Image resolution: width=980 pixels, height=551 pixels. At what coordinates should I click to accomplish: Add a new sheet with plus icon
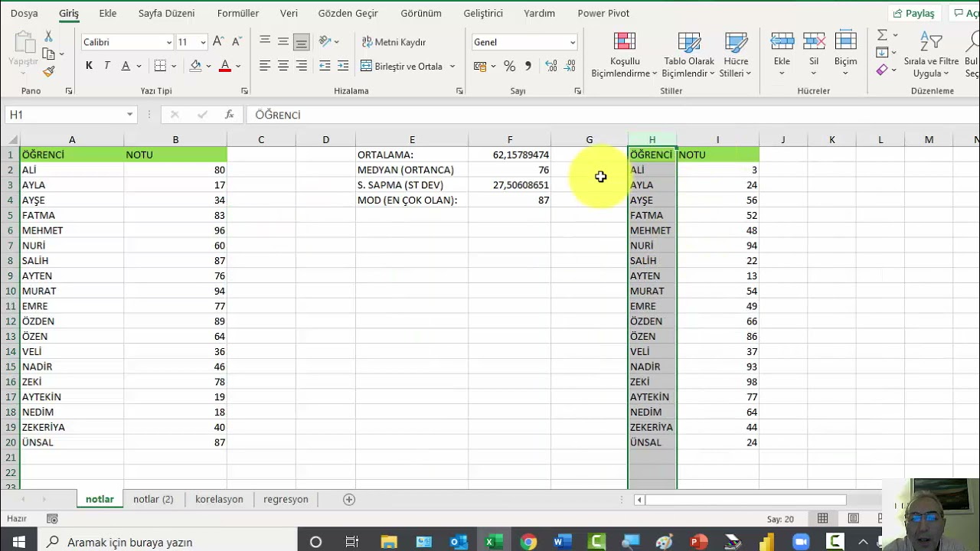[349, 499]
